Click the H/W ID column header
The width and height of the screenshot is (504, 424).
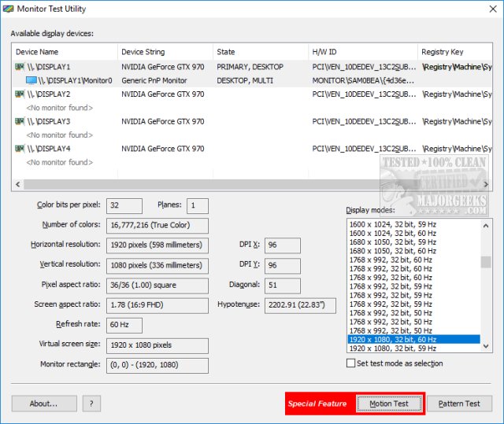point(363,52)
